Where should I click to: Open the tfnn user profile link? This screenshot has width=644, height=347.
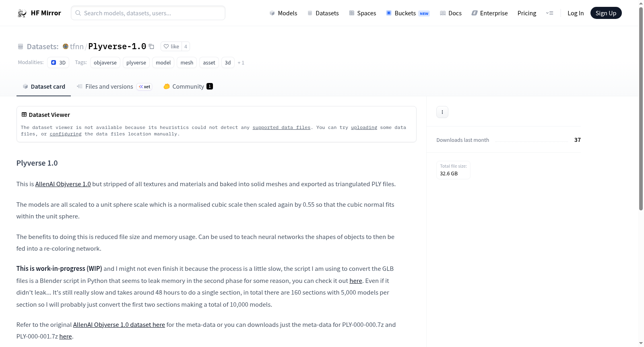point(77,46)
